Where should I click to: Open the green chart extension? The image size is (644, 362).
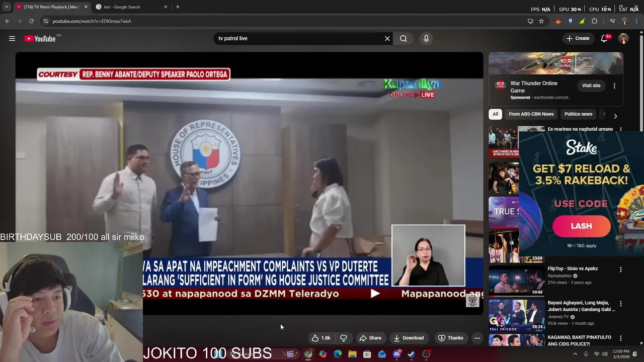(x=582, y=21)
